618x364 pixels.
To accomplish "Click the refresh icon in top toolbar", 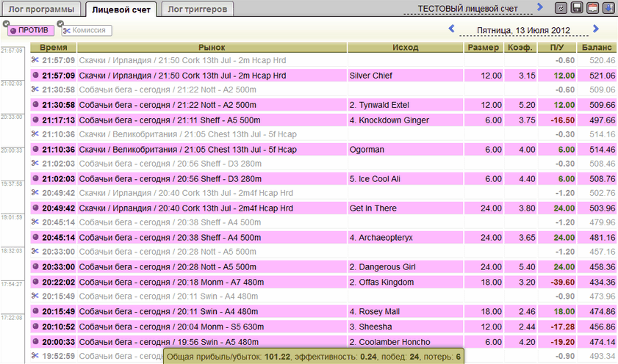I will [x=561, y=8].
